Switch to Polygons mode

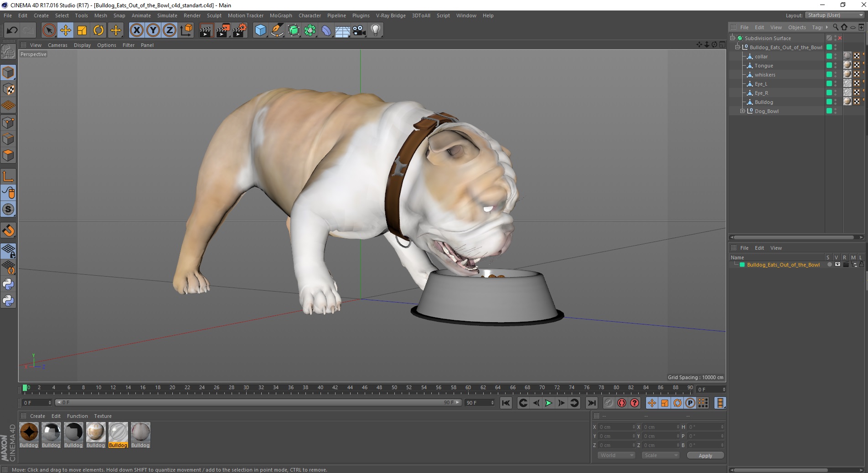(x=8, y=155)
